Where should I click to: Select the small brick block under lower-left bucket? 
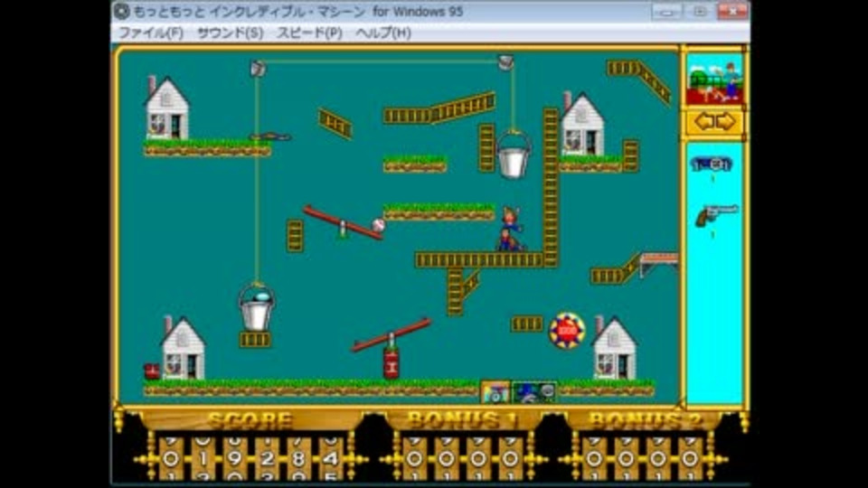click(x=255, y=340)
